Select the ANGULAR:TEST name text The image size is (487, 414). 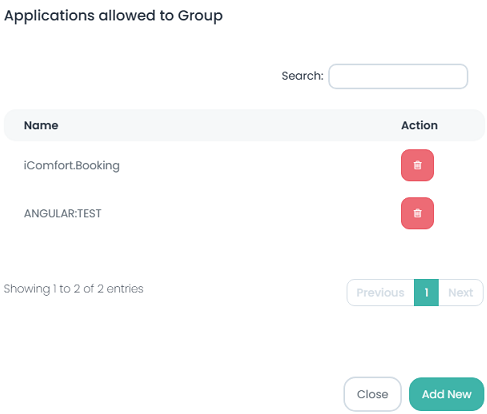[62, 213]
